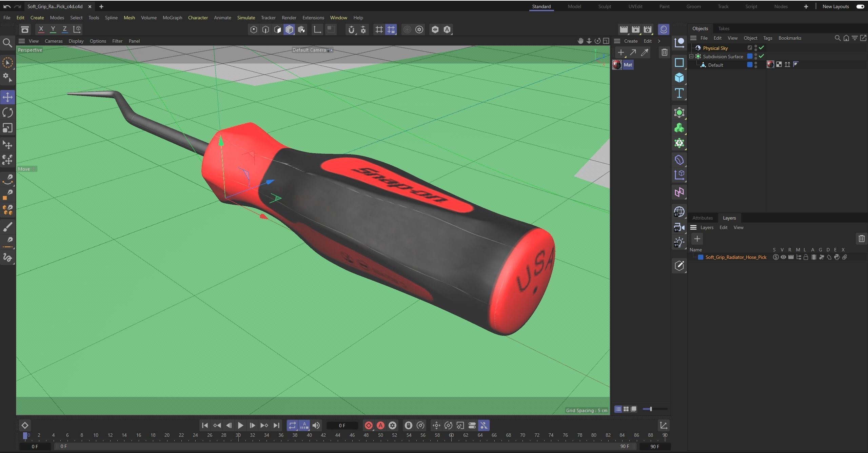
Task: Click the new material plus icon
Action: pyautogui.click(x=621, y=53)
